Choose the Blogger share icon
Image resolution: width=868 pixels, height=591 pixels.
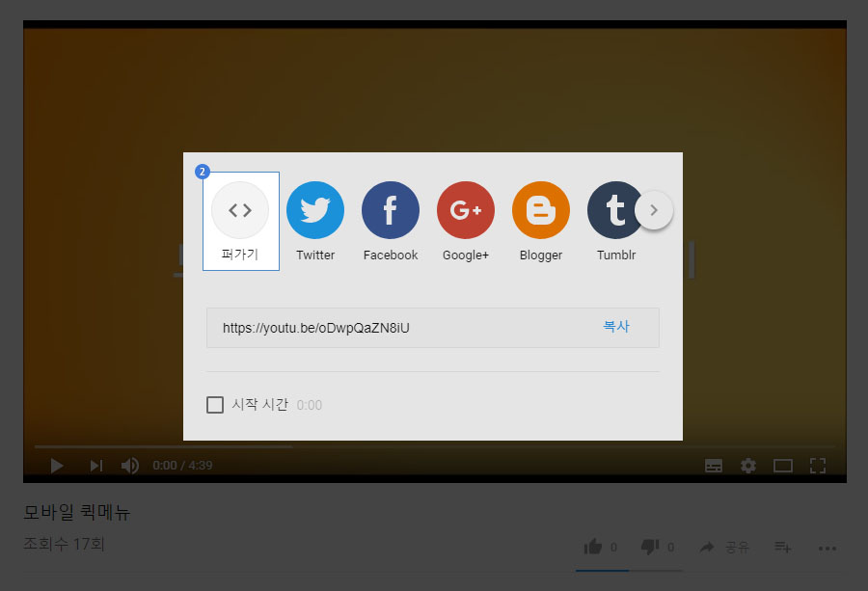coord(541,210)
